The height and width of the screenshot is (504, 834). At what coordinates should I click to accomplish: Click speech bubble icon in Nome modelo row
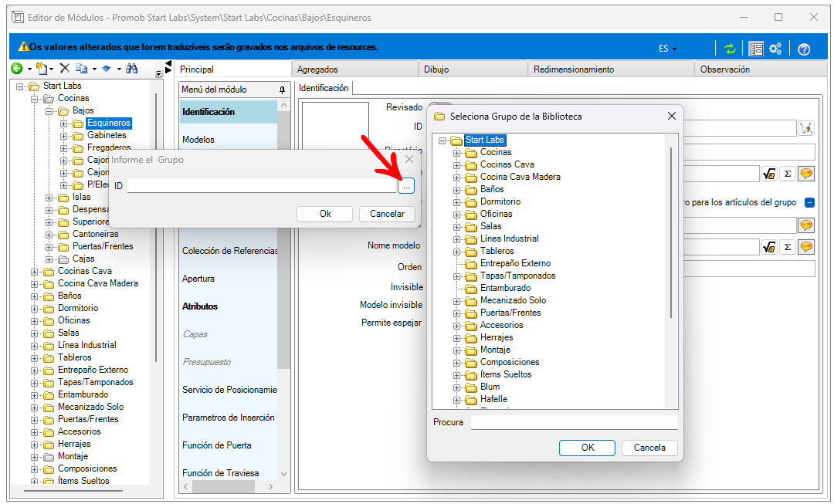[806, 247]
